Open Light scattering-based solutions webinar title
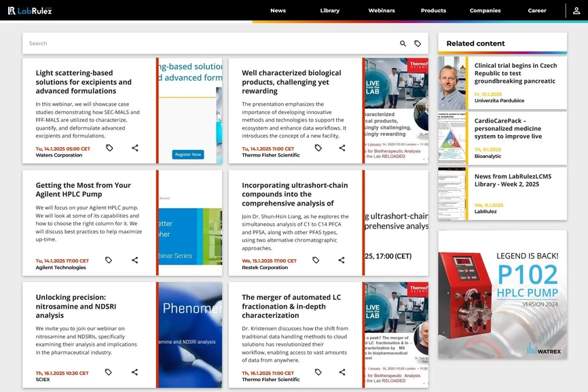The height and width of the screenshot is (392, 588). point(84,81)
